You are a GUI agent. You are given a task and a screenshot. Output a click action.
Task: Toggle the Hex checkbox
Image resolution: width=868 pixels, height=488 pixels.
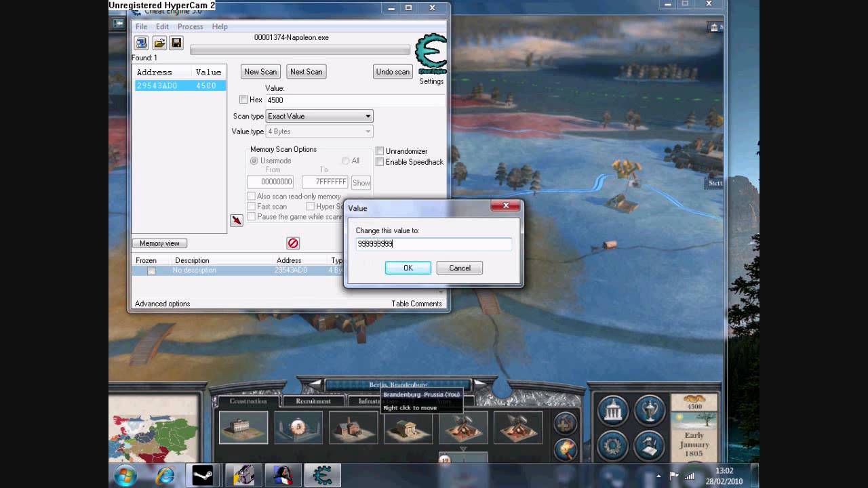243,100
